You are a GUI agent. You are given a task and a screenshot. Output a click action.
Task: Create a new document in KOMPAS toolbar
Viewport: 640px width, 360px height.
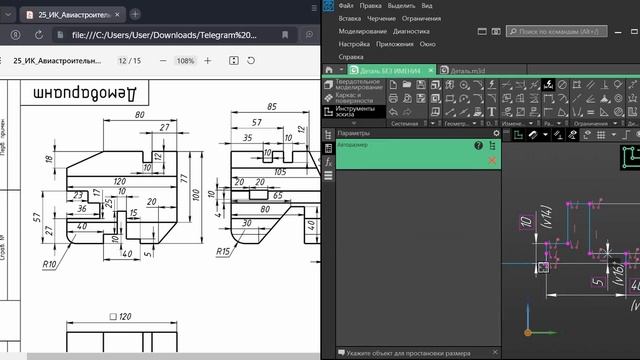tap(393, 84)
